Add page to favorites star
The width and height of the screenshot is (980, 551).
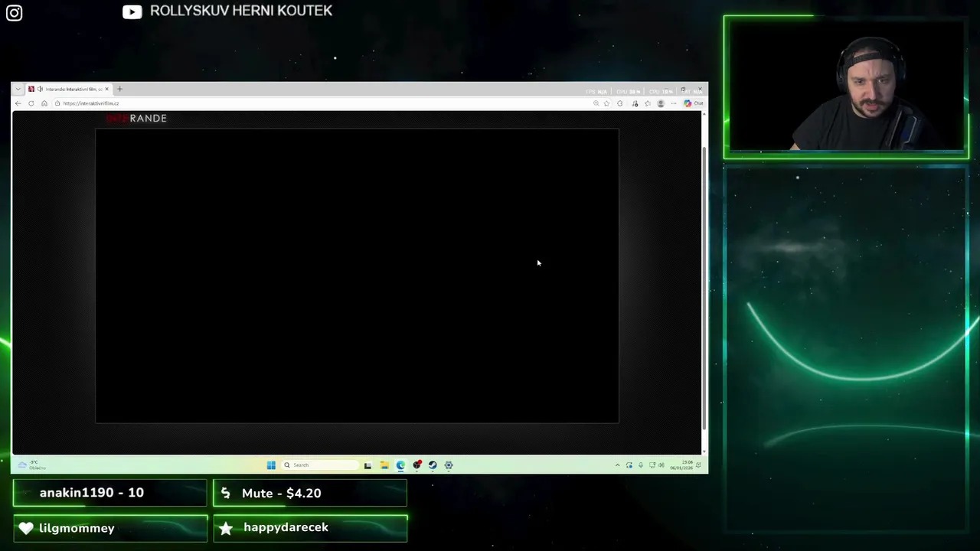tap(606, 103)
